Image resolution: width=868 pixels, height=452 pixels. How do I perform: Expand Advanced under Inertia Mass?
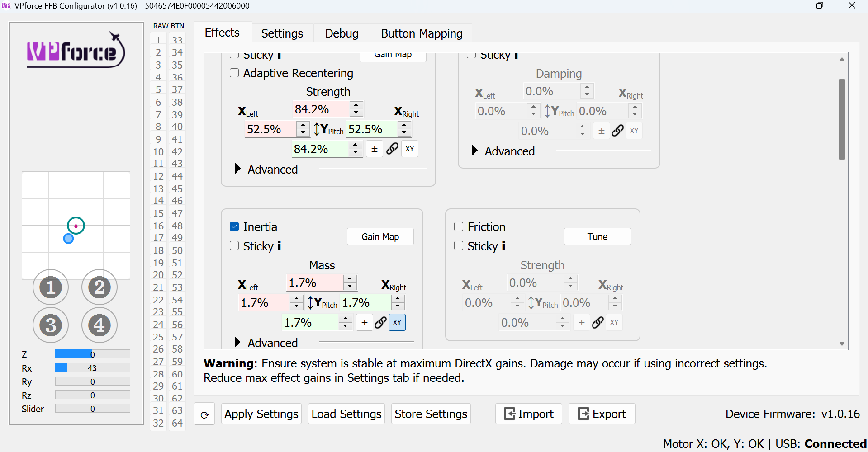coord(237,342)
